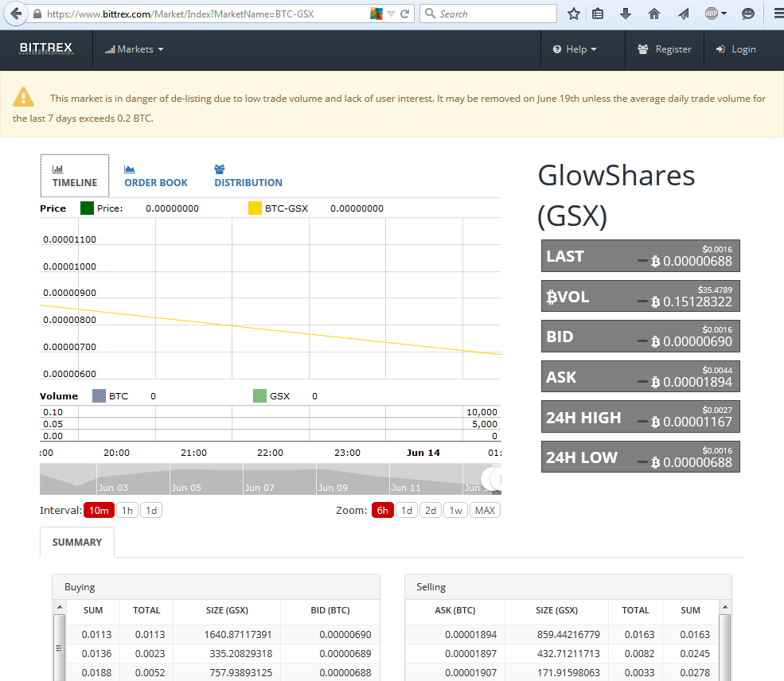
Task: Set zoom to 6h
Action: [x=383, y=510]
